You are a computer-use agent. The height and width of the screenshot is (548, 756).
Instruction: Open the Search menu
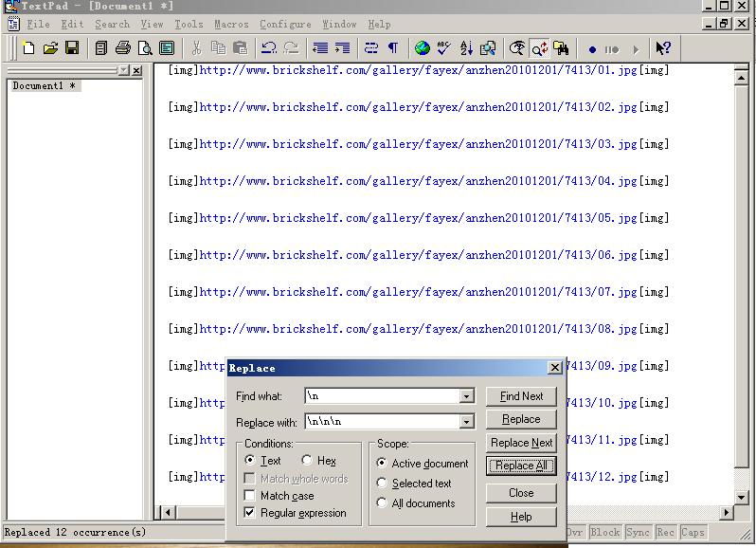click(113, 24)
